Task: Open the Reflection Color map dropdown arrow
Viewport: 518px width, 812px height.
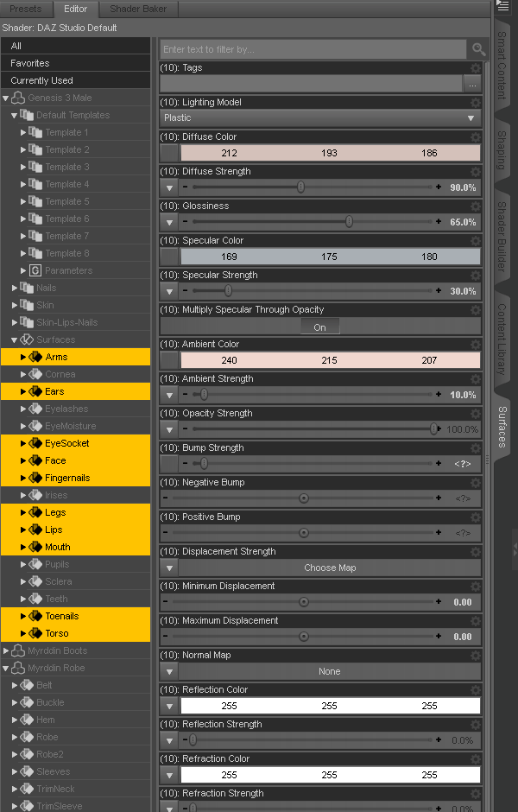Action: pos(169,706)
